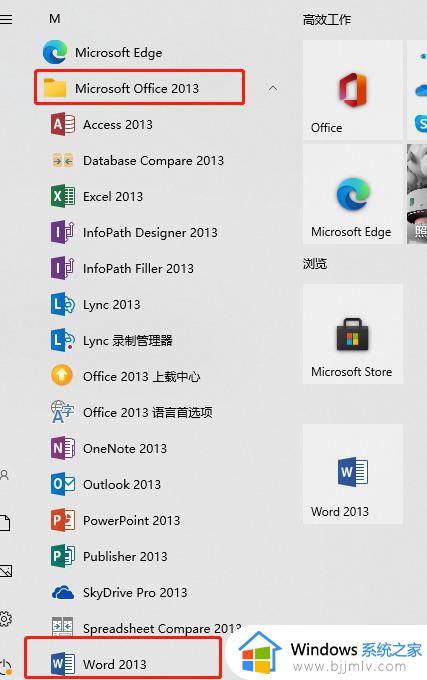Click the PowerPoint 2013 label text

pyautogui.click(x=131, y=520)
